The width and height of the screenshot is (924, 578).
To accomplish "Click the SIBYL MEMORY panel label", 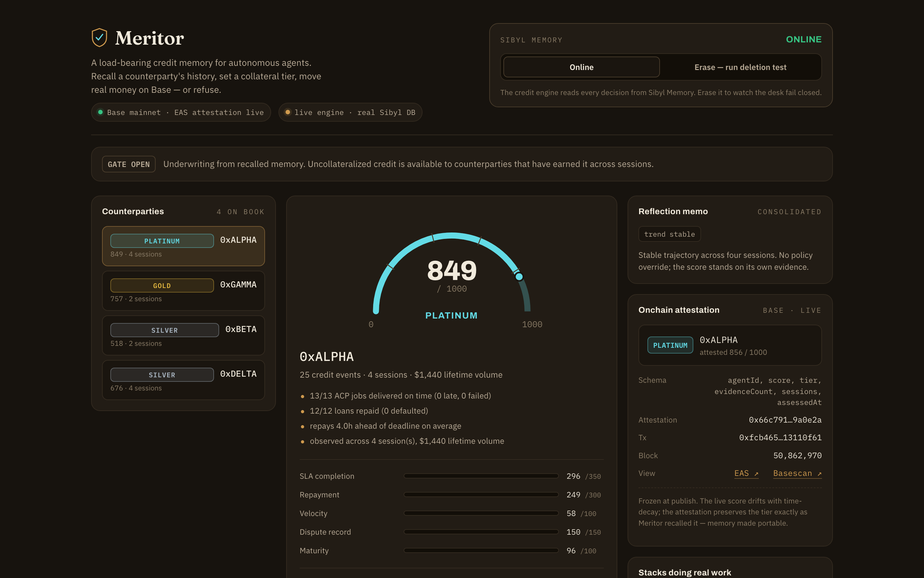I will click(x=531, y=40).
